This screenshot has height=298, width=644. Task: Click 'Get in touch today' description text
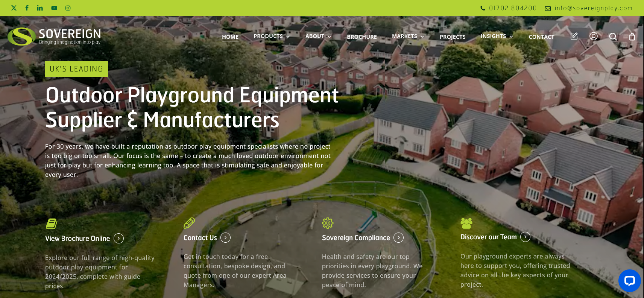point(235,271)
